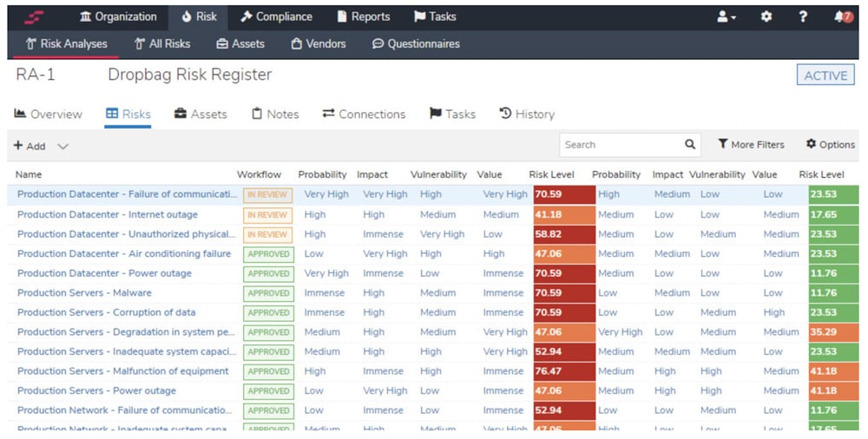Click into the Search input field

click(x=620, y=145)
